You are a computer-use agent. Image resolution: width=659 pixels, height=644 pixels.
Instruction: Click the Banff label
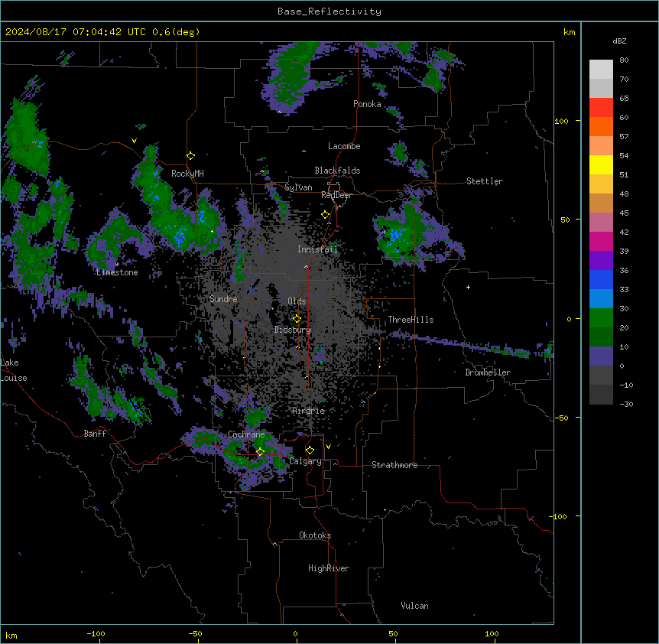click(x=95, y=434)
